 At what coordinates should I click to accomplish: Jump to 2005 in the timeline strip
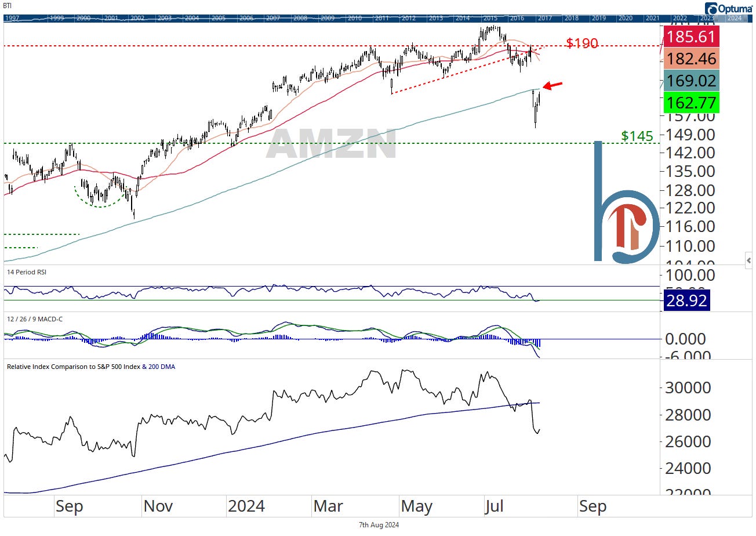219,18
